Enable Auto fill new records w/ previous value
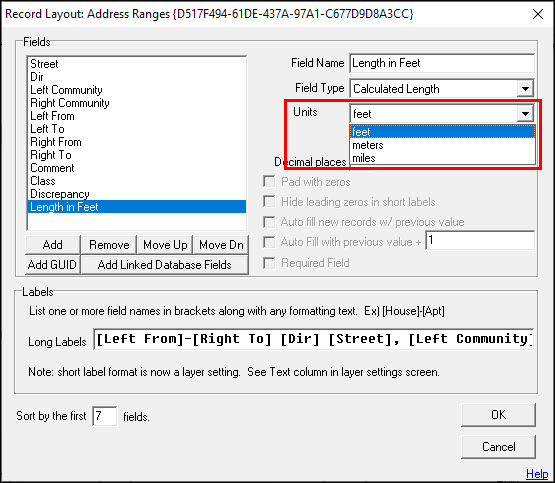Screen dimensions: 555x483 (269, 222)
